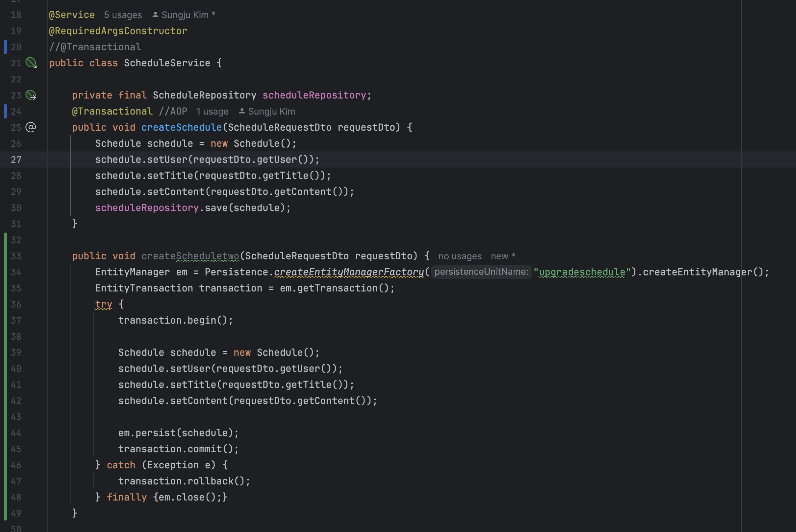Toggle a breakpoint on line number 27

(x=16, y=159)
